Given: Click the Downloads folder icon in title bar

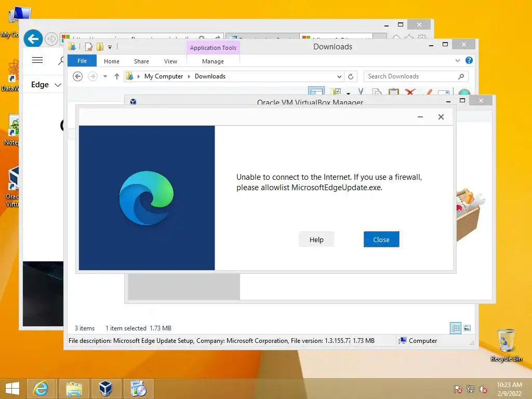Looking at the screenshot, I should click(72, 46).
